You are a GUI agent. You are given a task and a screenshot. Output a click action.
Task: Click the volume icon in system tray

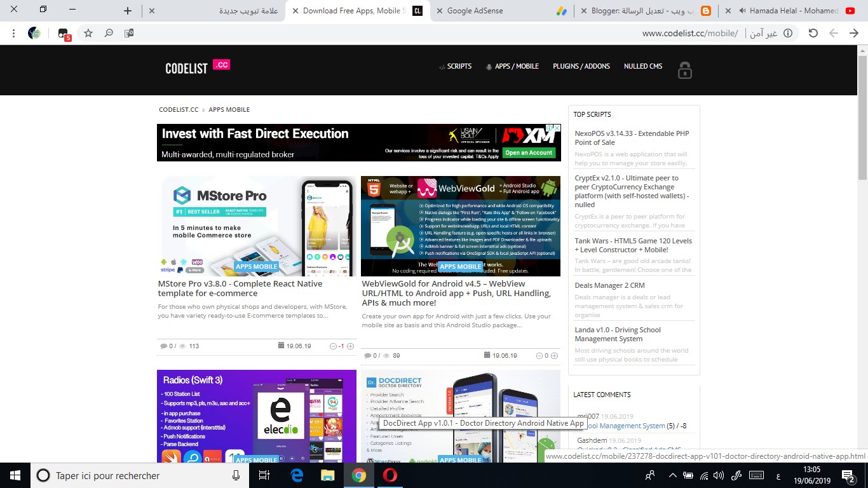pyautogui.click(x=719, y=475)
